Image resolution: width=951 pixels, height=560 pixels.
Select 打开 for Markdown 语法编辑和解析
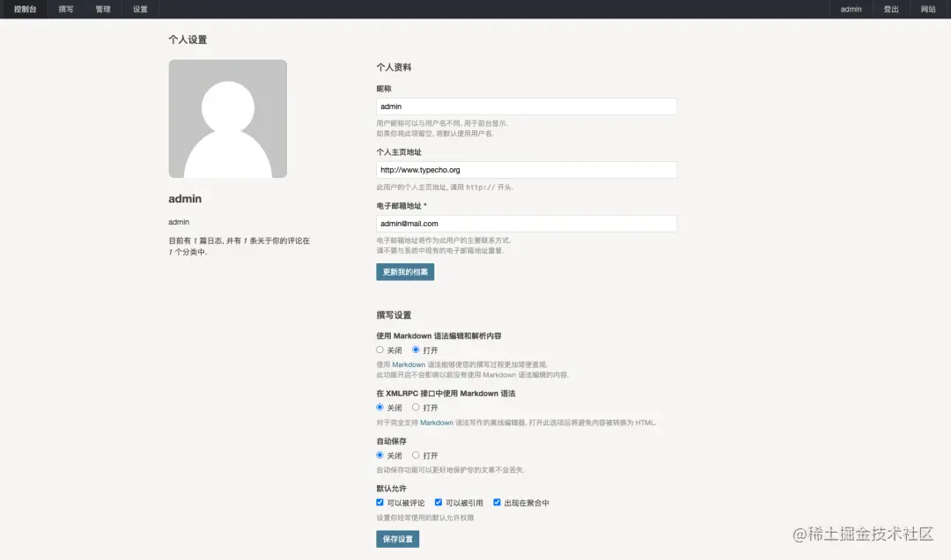click(416, 350)
